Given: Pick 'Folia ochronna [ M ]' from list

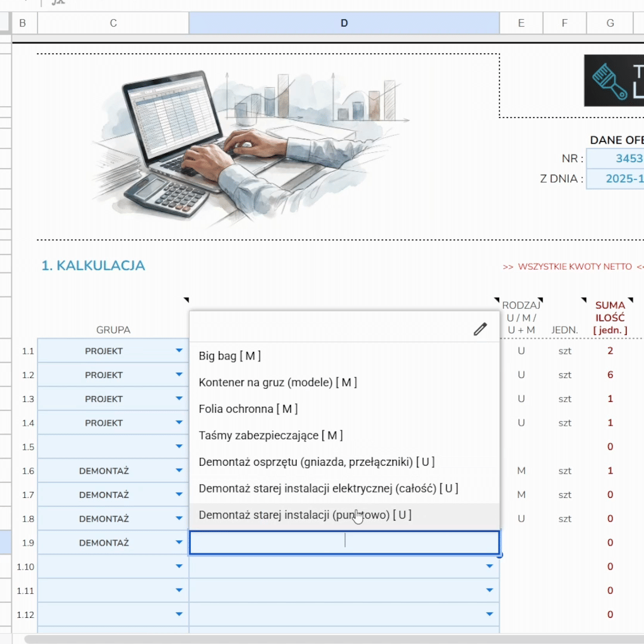Looking at the screenshot, I should (x=247, y=409).
